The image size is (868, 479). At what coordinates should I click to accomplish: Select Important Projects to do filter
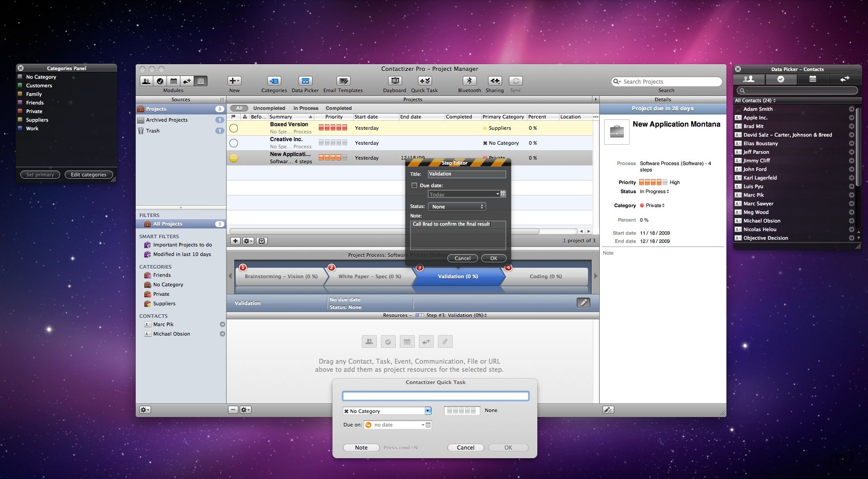pos(182,245)
